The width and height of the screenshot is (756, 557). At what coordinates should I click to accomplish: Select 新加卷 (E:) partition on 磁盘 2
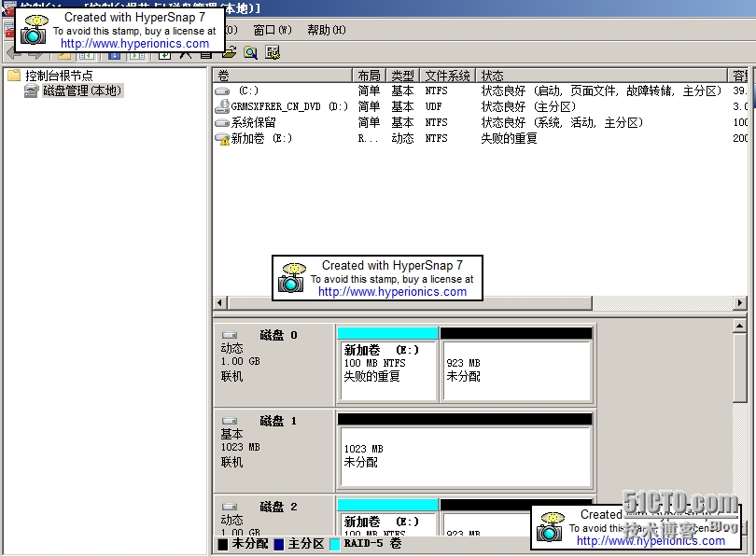(388, 517)
